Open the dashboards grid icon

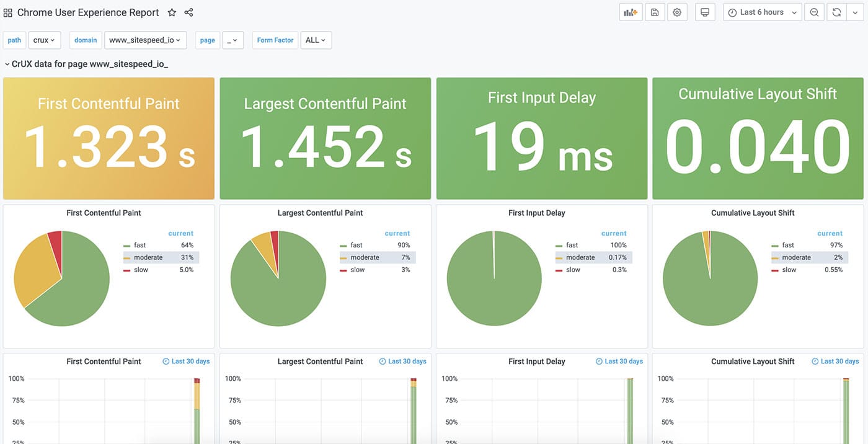tap(8, 12)
